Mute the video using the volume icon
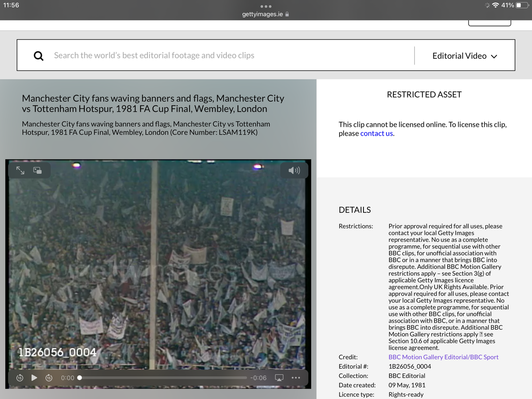532x399 pixels. [294, 170]
